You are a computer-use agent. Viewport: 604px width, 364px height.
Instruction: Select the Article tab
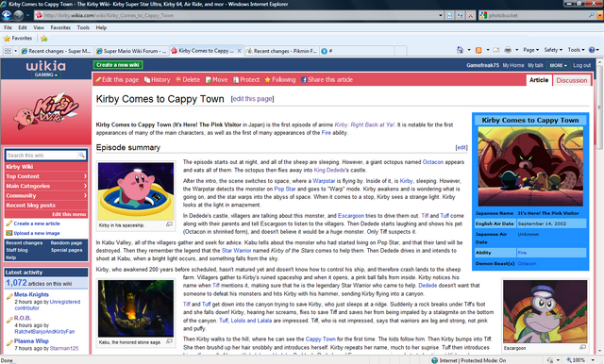tap(539, 80)
